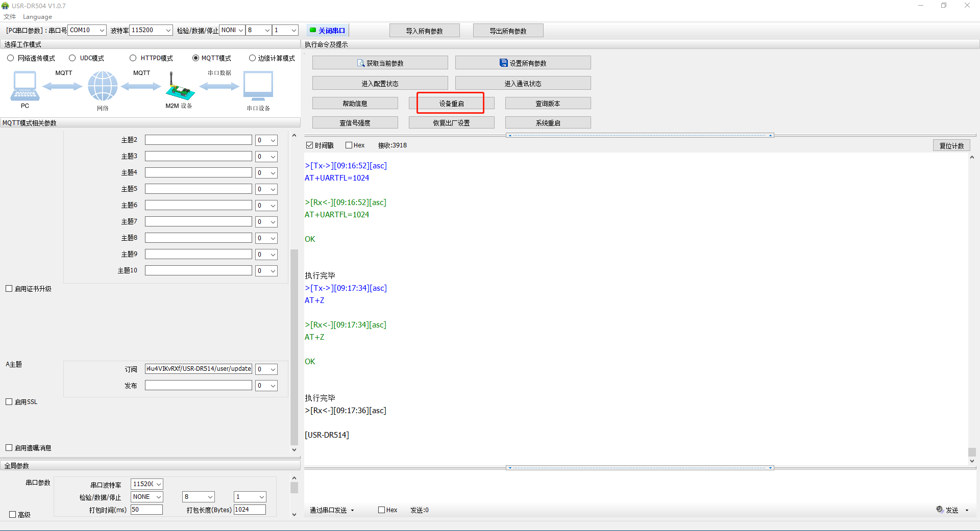Open the Language menu
Image resolution: width=980 pixels, height=531 pixels.
coord(37,17)
